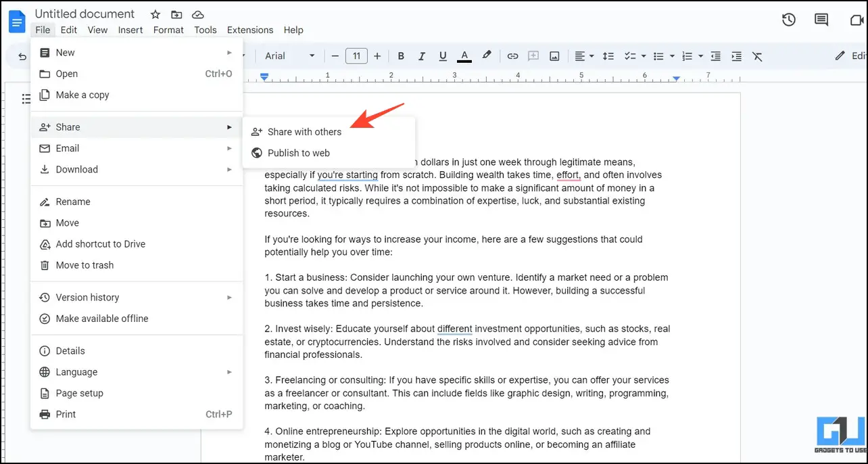
Task: Open the highlight color marker
Action: [486, 56]
